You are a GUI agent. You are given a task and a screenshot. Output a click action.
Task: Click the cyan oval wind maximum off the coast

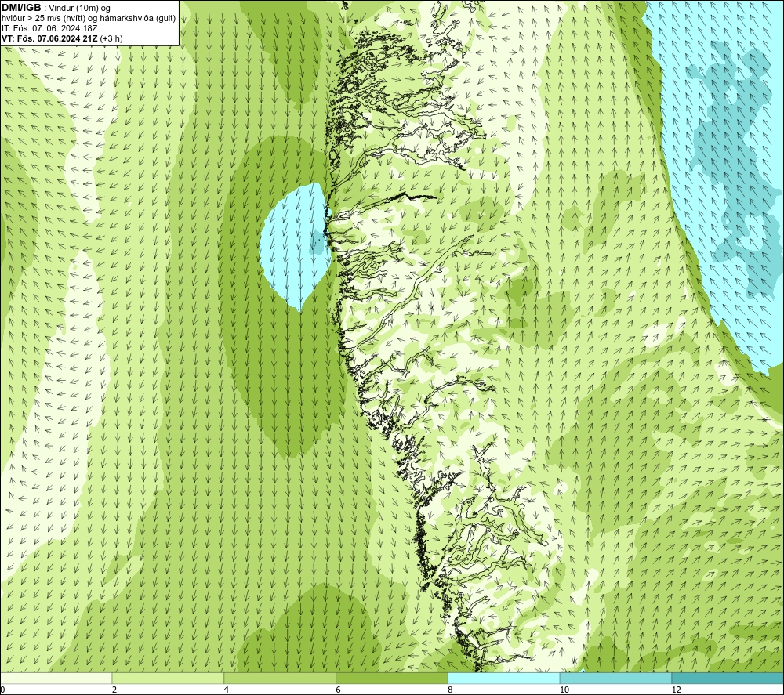click(295, 246)
